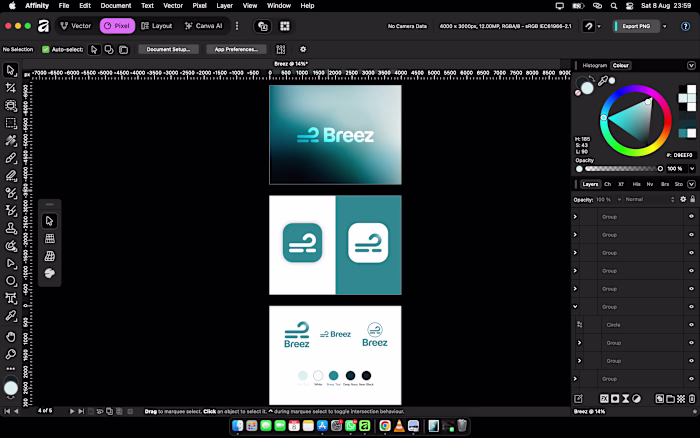This screenshot has width=700, height=438.
Task: Hide the last Group layer at bottom
Action: pos(691,379)
